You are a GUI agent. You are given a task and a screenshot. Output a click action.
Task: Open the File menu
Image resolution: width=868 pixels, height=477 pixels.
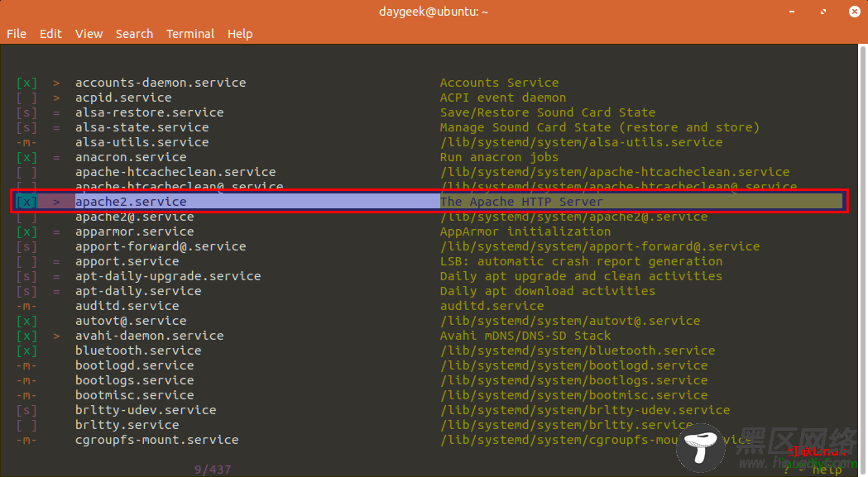(x=17, y=34)
